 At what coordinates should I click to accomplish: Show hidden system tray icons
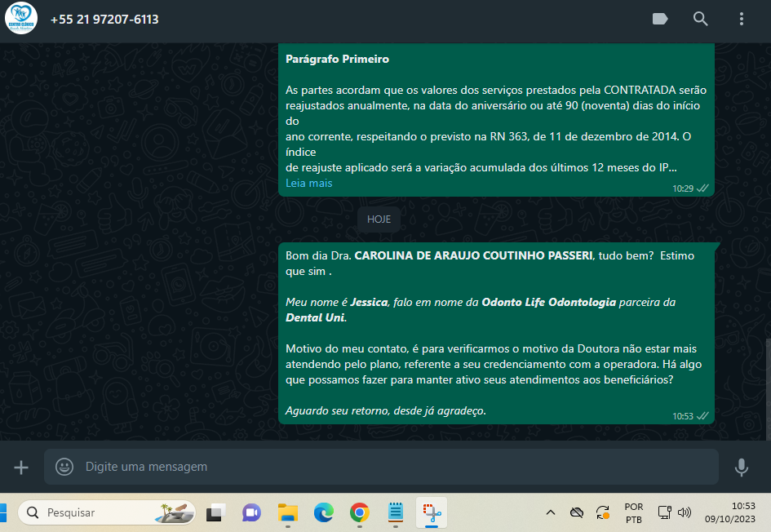coord(551,512)
